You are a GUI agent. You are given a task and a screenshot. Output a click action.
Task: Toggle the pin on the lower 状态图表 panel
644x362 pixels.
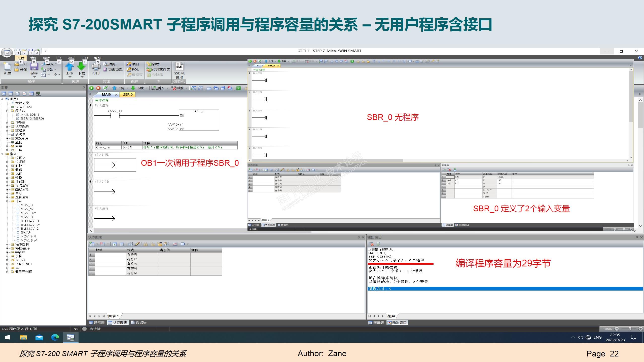[x=359, y=237]
